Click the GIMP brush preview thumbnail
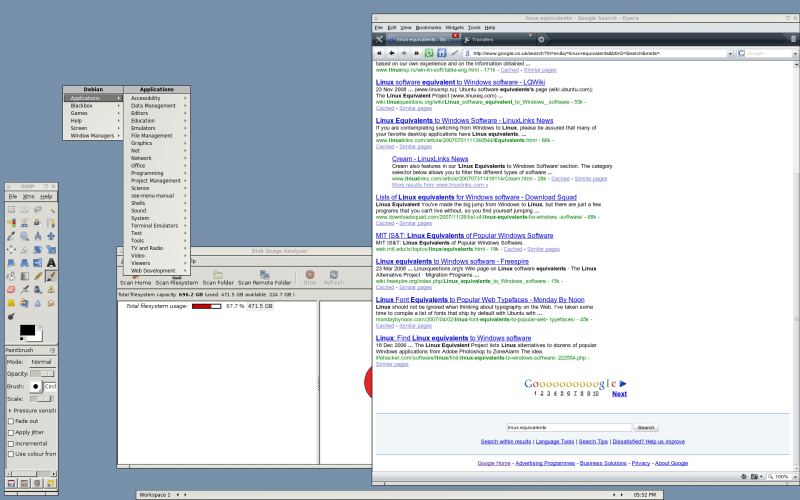 tap(35, 386)
